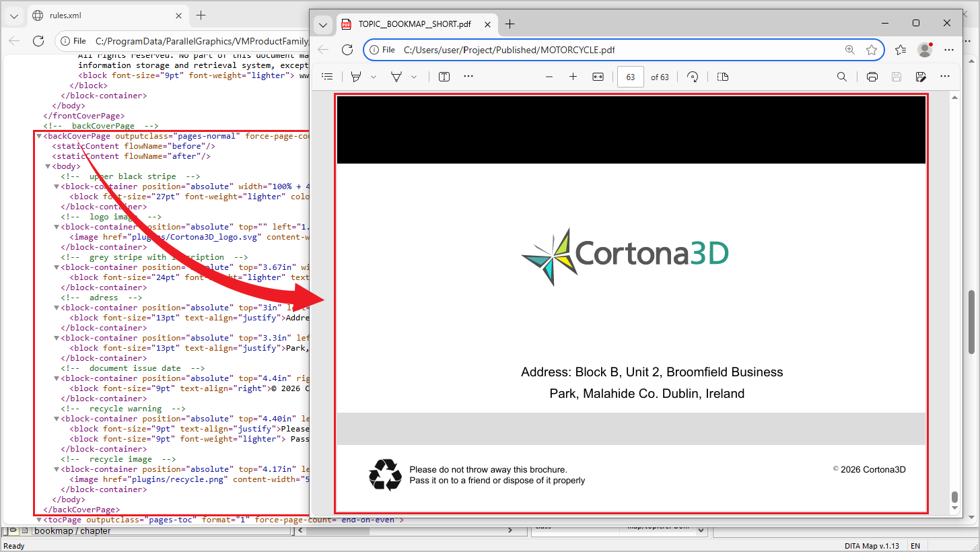Expand the tocPage XML node
Screen dimensions: 980x552
[x=39, y=520]
